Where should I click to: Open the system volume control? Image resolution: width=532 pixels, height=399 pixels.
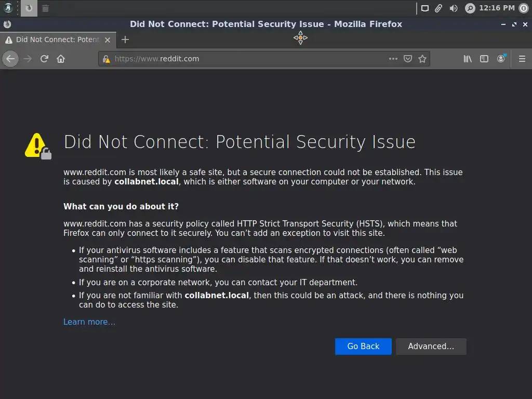(454, 8)
